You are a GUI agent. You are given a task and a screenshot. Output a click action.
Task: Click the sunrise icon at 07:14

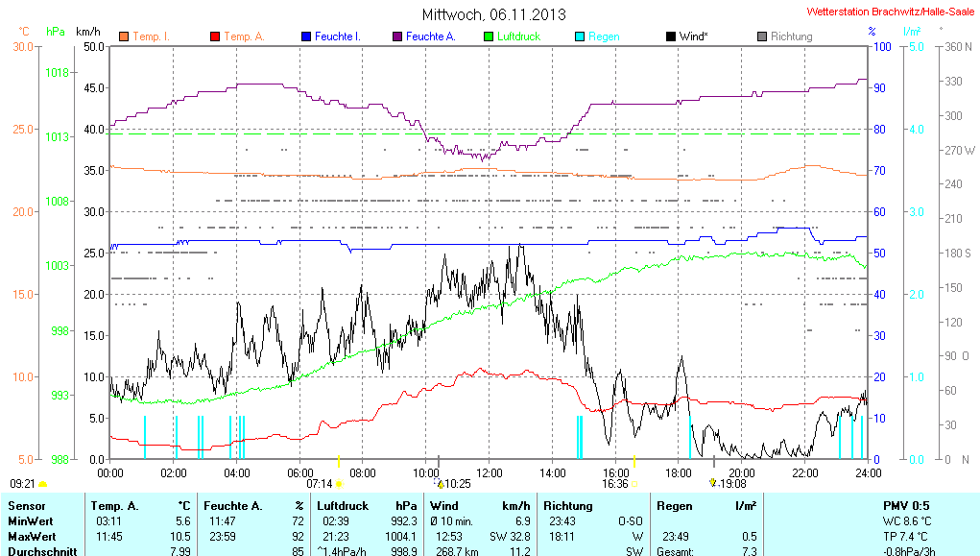pyautogui.click(x=339, y=484)
